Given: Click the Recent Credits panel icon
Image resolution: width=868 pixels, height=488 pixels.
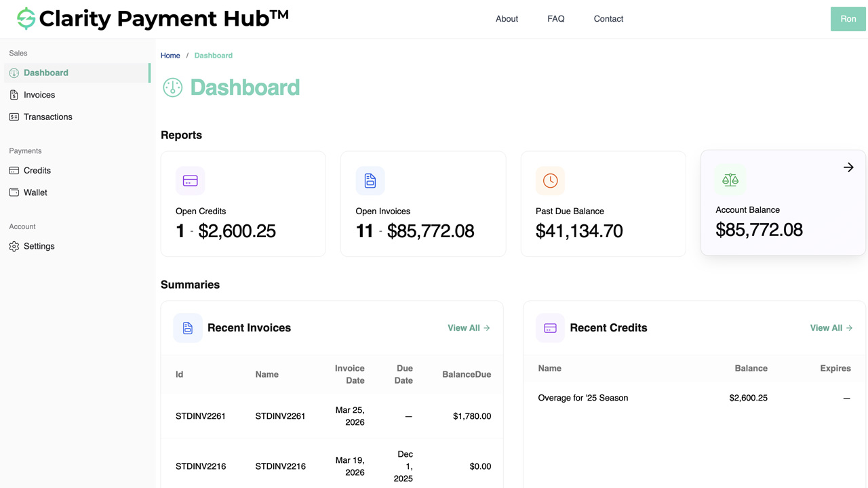Looking at the screenshot, I should 550,327.
